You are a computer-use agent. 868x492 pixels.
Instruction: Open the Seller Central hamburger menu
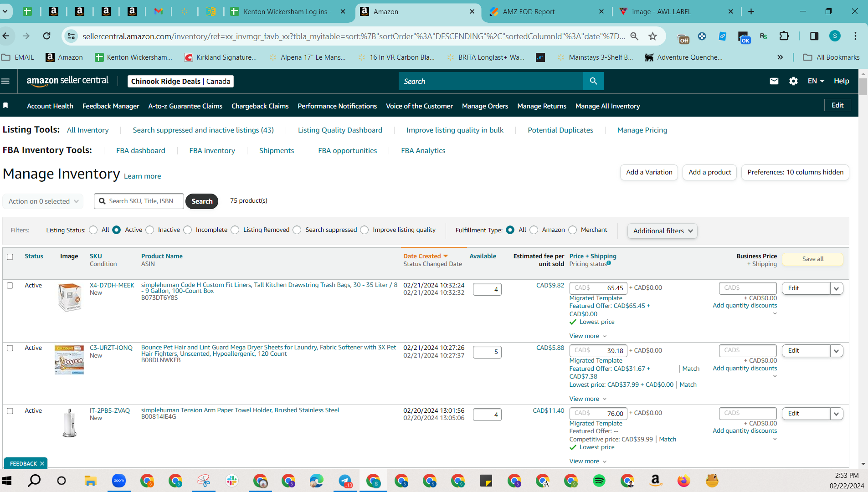click(x=5, y=81)
